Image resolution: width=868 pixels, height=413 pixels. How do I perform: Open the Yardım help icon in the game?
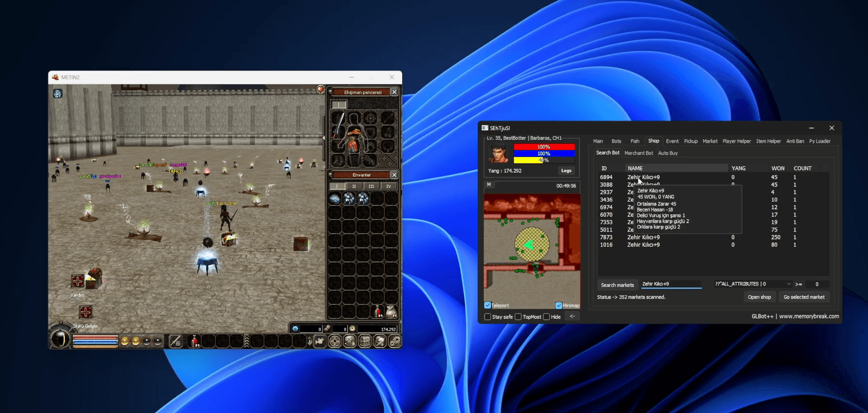(78, 281)
